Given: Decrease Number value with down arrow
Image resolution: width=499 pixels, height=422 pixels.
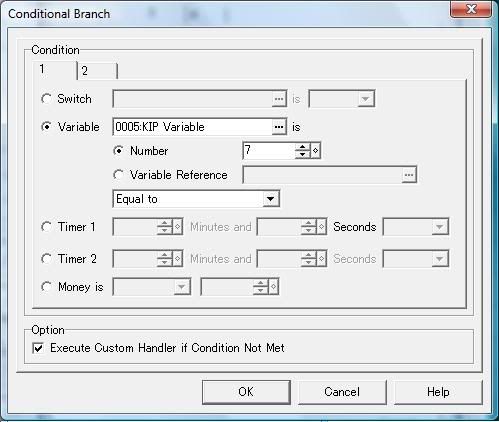Looking at the screenshot, I should point(302,154).
